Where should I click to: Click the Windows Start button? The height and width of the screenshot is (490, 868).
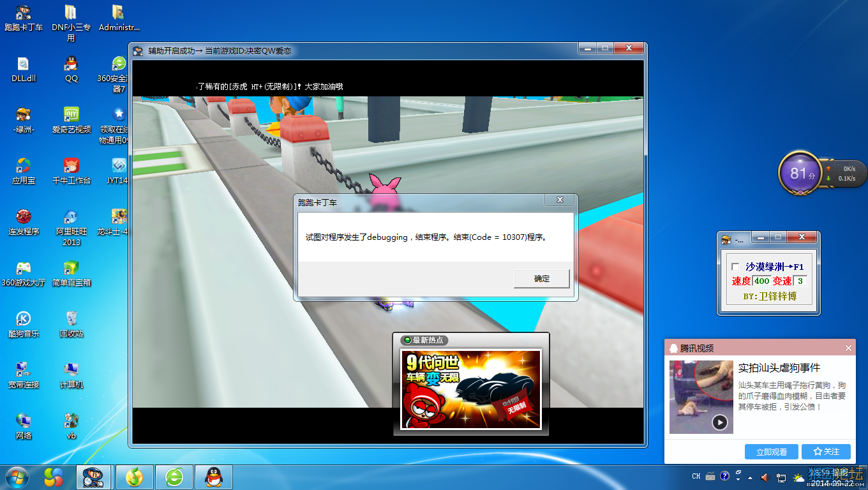(16, 477)
